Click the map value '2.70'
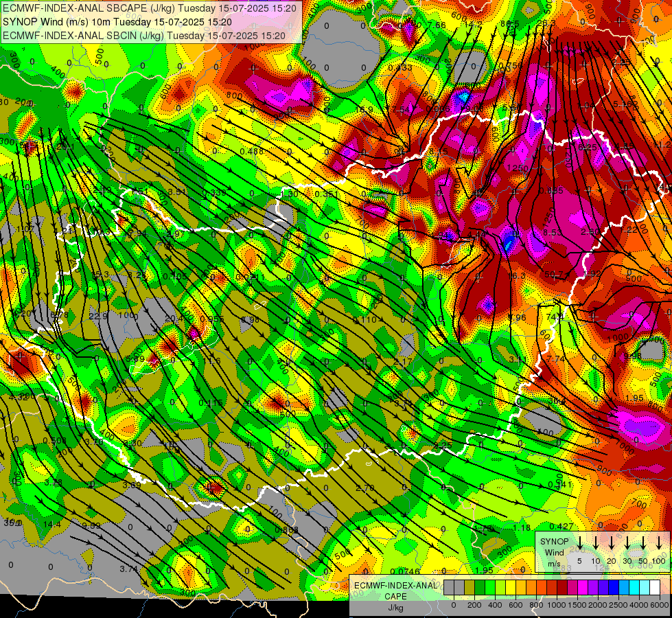Viewport: 672px width, 618px height. 365,488
